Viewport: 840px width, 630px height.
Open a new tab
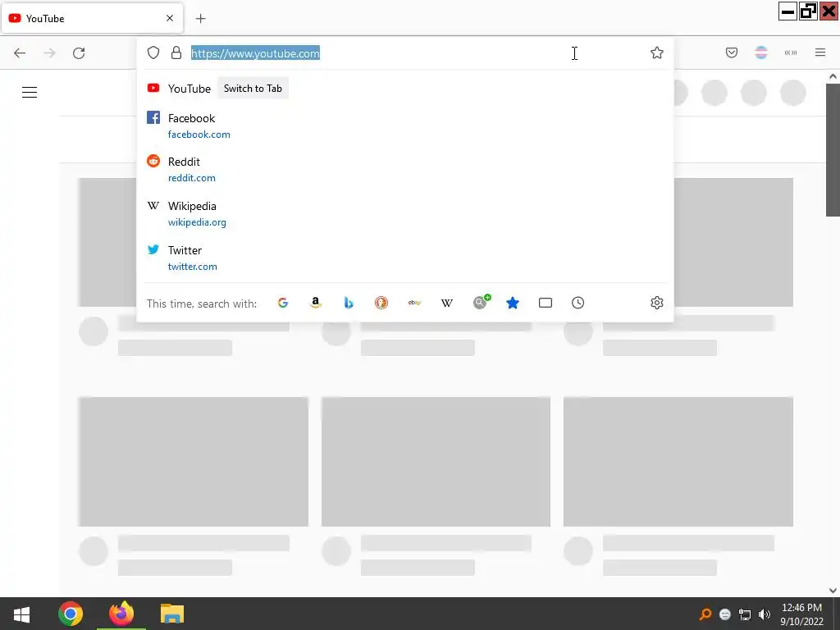200,19
